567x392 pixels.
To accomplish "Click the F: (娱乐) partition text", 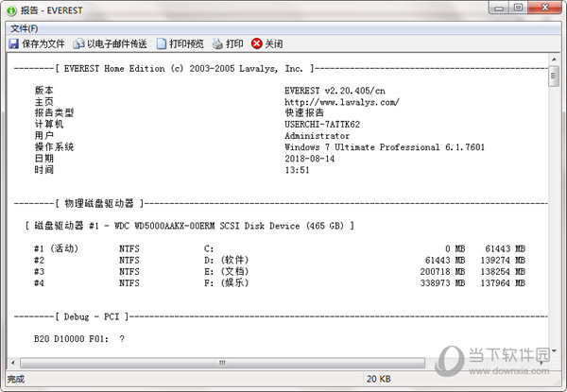I will (227, 282).
